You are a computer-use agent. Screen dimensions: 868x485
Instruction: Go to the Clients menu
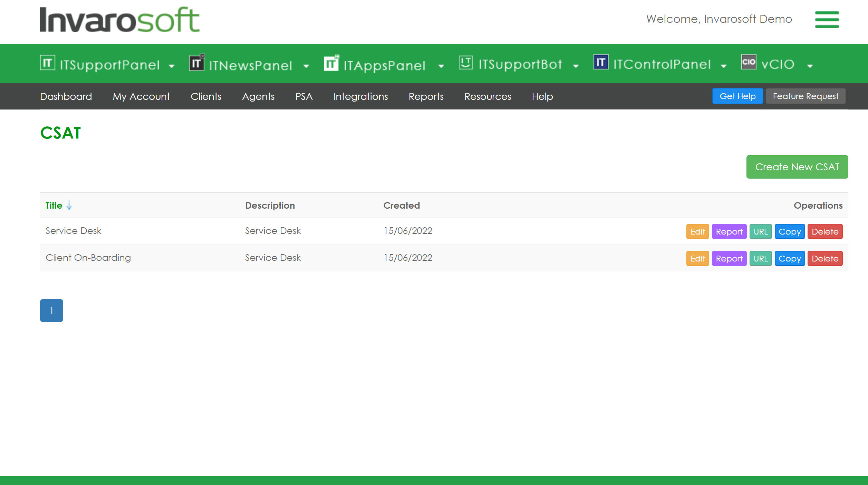[206, 96]
